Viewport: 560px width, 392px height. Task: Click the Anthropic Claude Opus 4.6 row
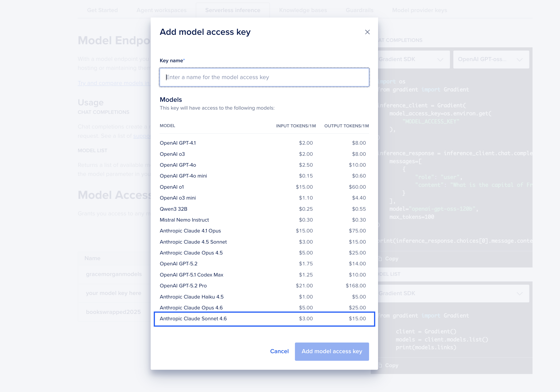[264, 308]
